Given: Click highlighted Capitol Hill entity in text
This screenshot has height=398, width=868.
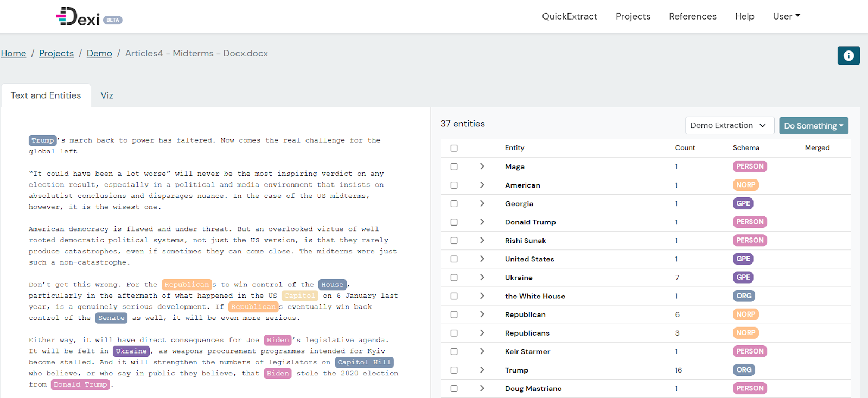Looking at the screenshot, I should point(364,362).
